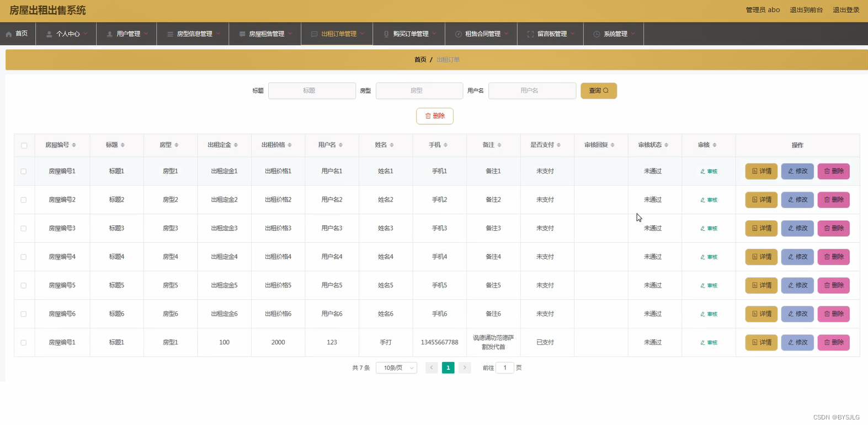Sort by 姓名 using its arrows
This screenshot has width=868, height=425.
point(392,145)
